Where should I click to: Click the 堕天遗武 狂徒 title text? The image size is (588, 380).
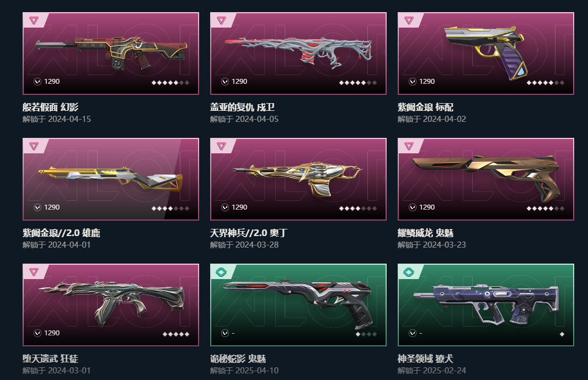[50, 358]
